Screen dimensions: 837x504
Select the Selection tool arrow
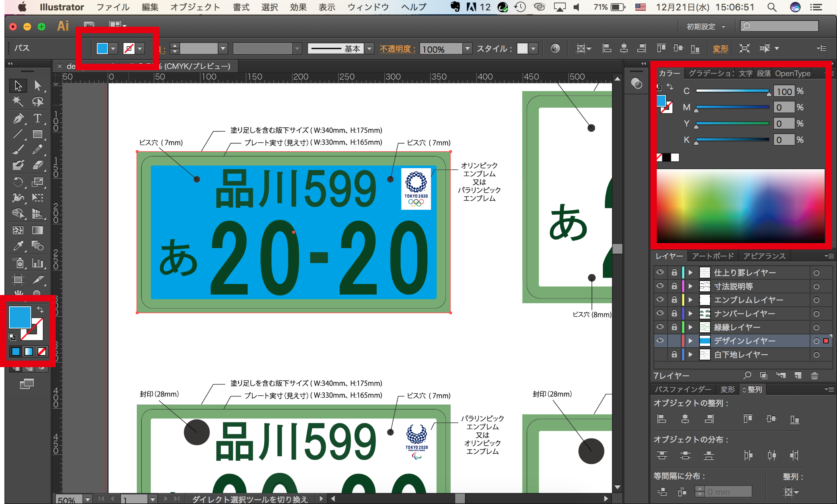point(18,86)
